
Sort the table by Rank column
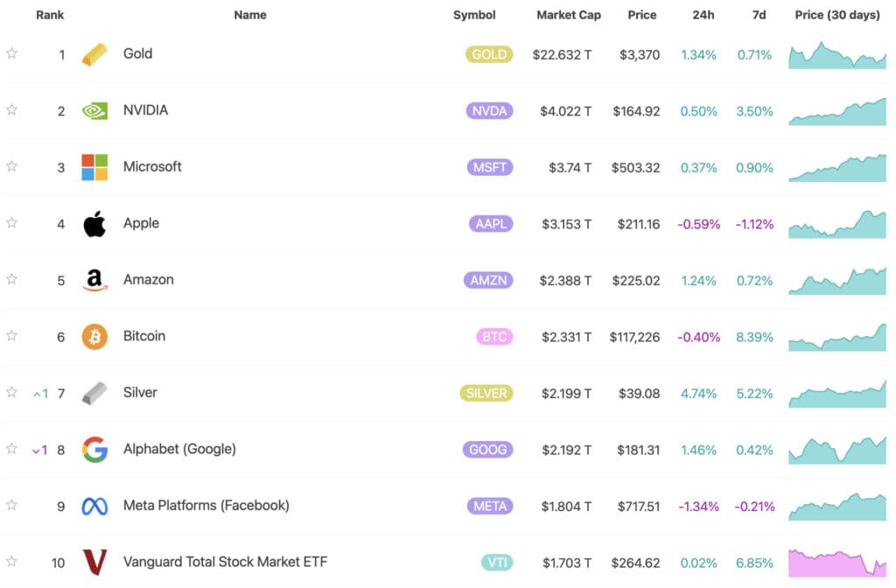tap(50, 15)
